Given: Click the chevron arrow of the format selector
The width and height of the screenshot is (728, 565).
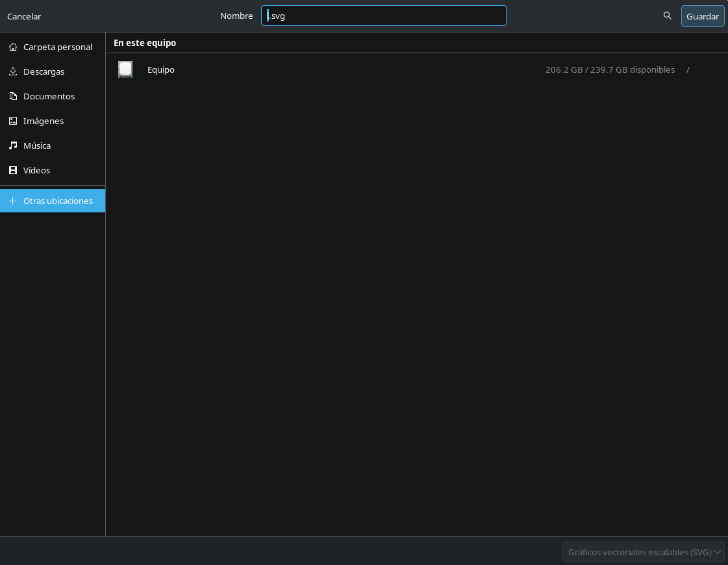Looking at the screenshot, I should pyautogui.click(x=718, y=552).
